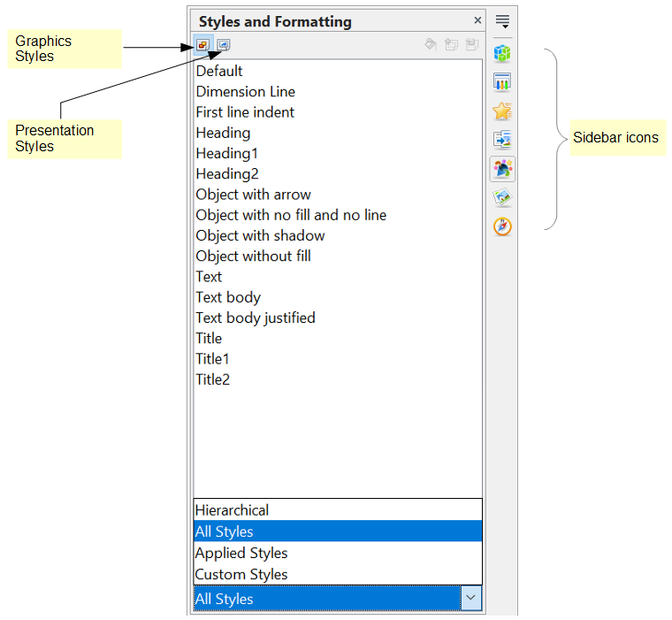Select the Default style
The width and height of the screenshot is (672, 620).
coord(338,71)
